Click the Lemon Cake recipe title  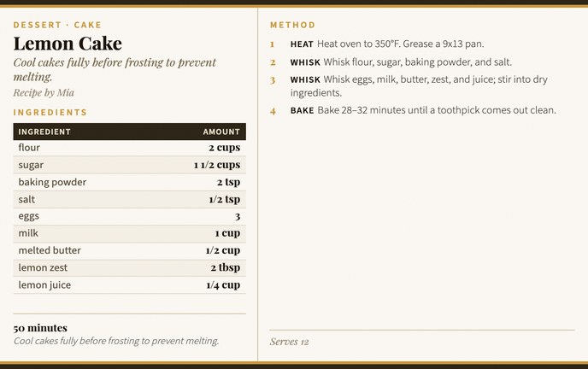[x=68, y=44]
